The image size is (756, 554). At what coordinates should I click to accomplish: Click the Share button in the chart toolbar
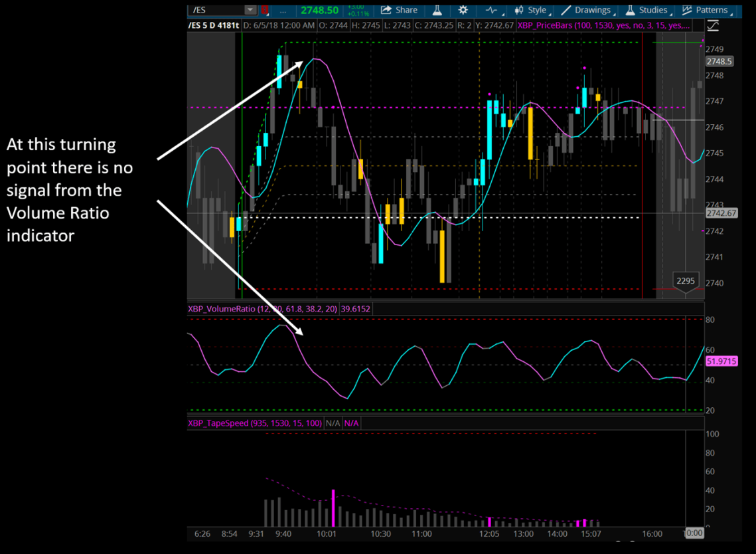400,10
